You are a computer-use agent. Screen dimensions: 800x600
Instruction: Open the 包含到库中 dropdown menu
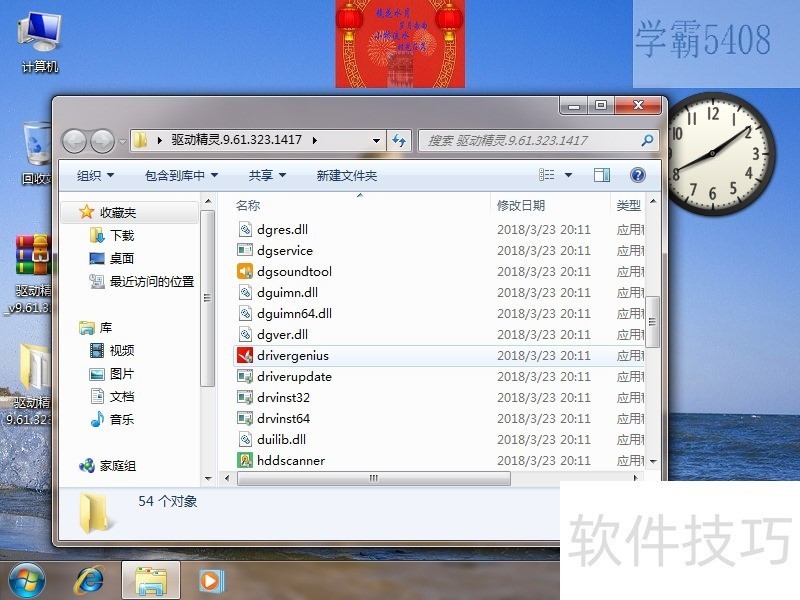click(x=181, y=176)
